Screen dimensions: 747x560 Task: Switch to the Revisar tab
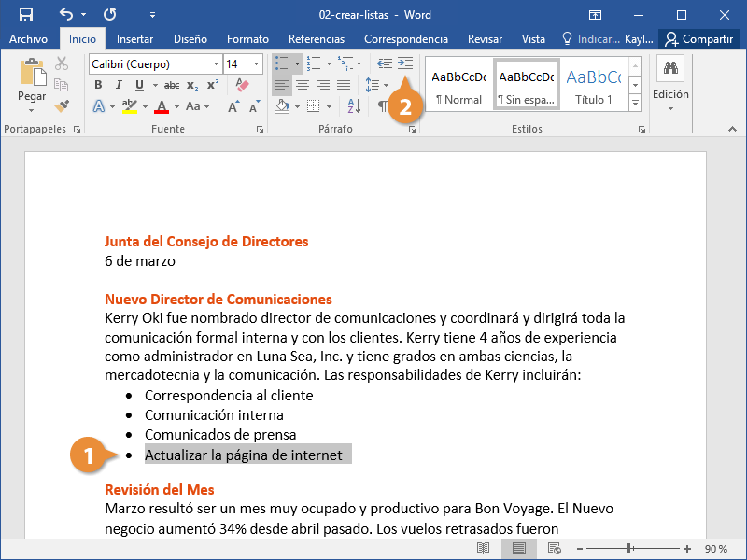coord(485,39)
